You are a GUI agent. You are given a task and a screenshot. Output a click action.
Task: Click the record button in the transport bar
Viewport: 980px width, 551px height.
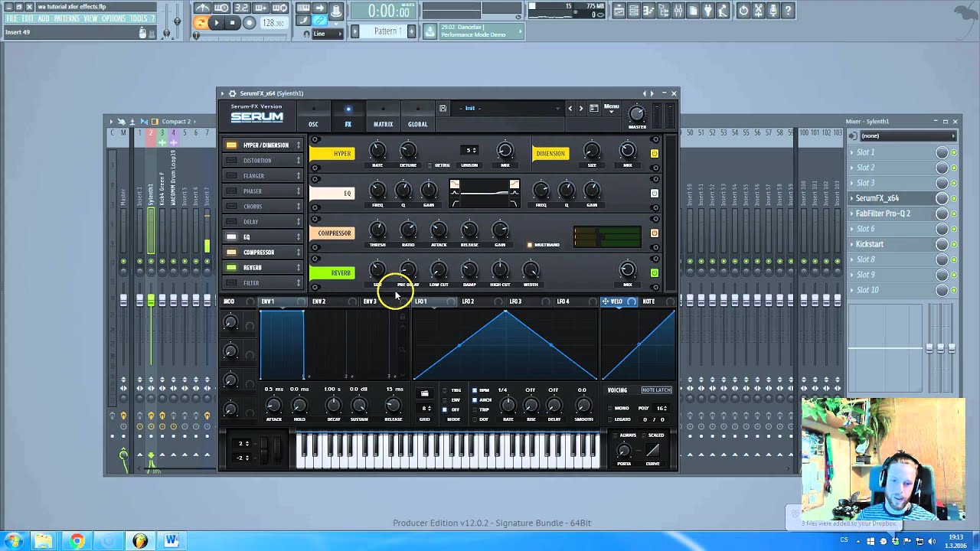point(250,23)
